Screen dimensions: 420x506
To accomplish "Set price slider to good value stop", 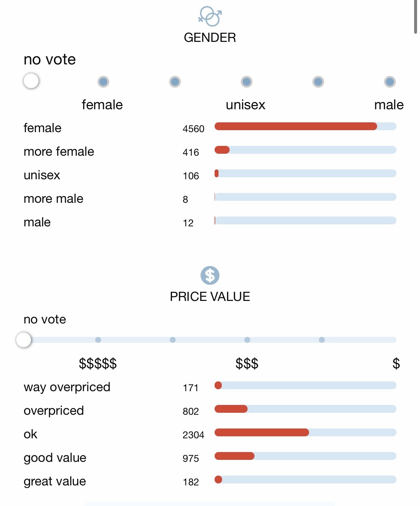I will pos(322,340).
